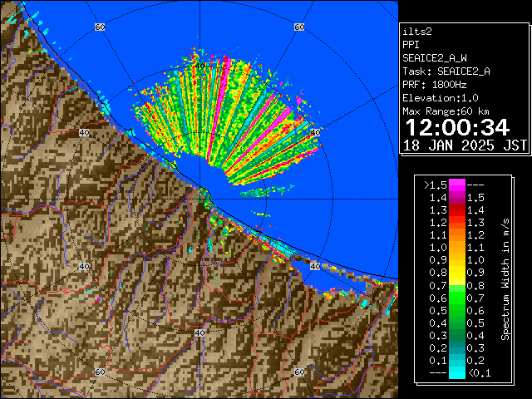Screen dimensions: 532x399
Task: Click the 60 range label at top-left
Action: coord(100,27)
